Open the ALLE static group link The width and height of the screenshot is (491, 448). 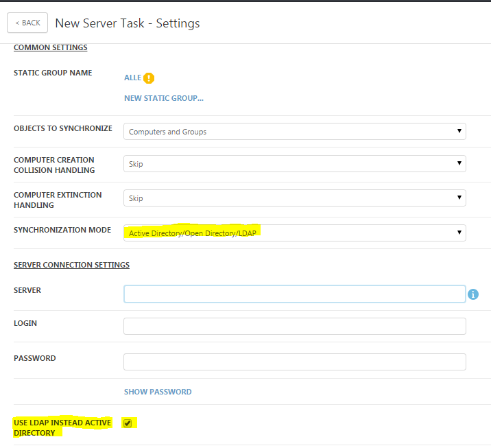coord(133,78)
